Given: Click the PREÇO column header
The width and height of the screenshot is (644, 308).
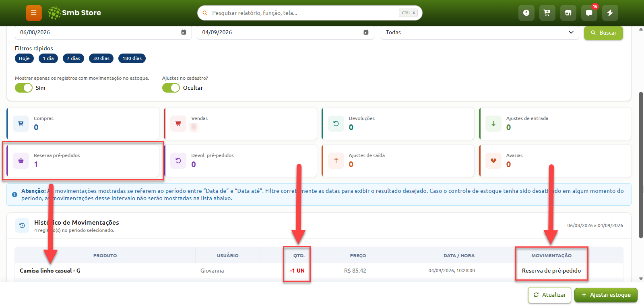Looking at the screenshot, I should click(358, 256).
